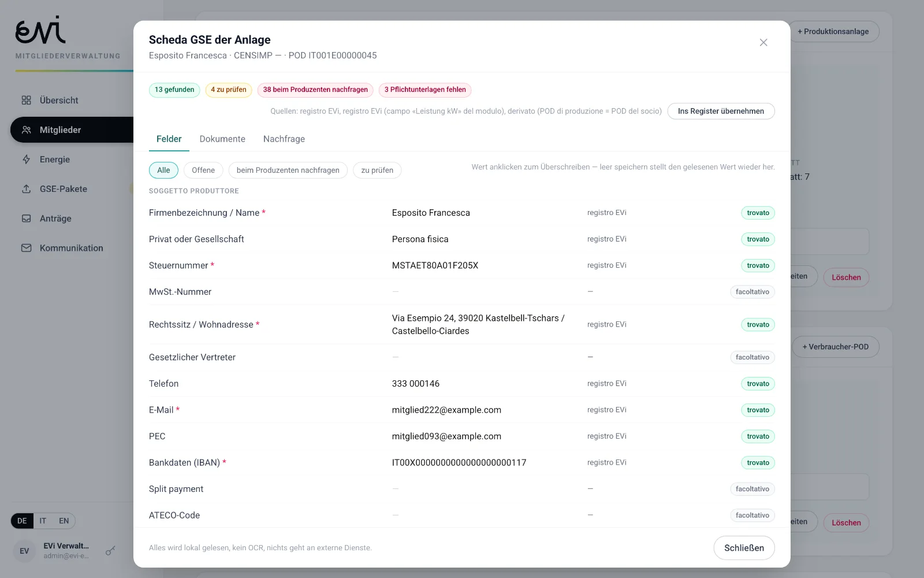Switch language to IT
The image size is (924, 578).
point(43,521)
